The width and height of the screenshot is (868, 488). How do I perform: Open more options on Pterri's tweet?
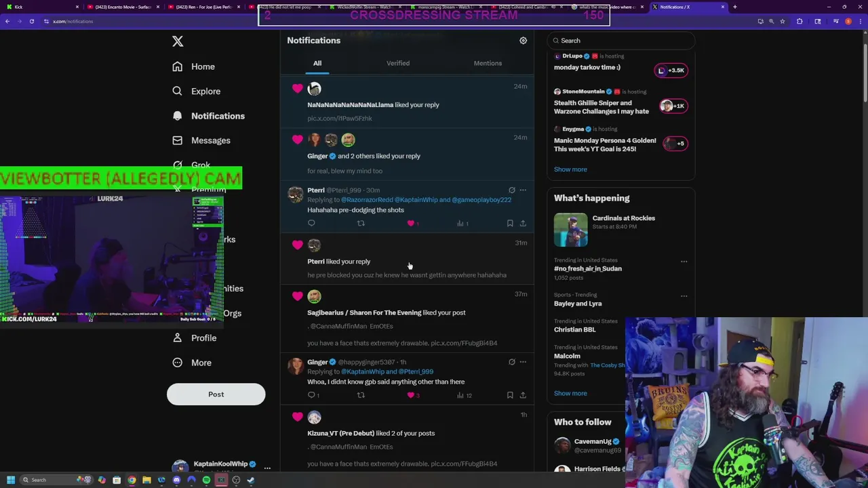coord(523,190)
